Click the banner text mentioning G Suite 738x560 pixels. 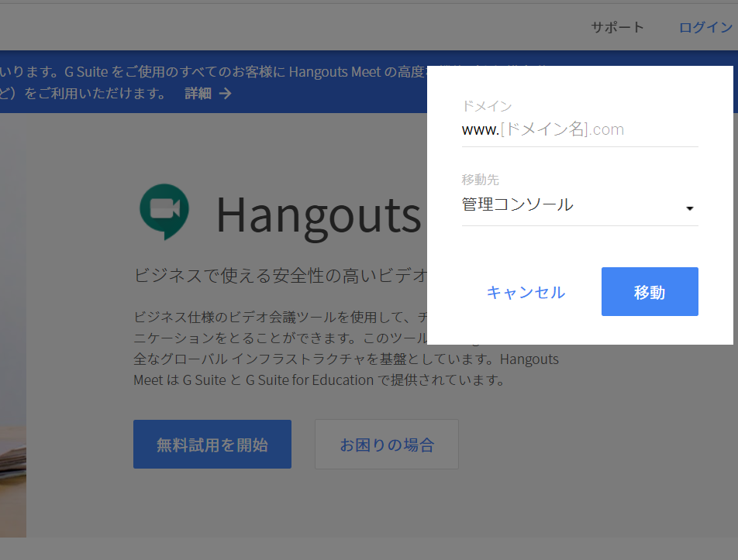point(212,72)
